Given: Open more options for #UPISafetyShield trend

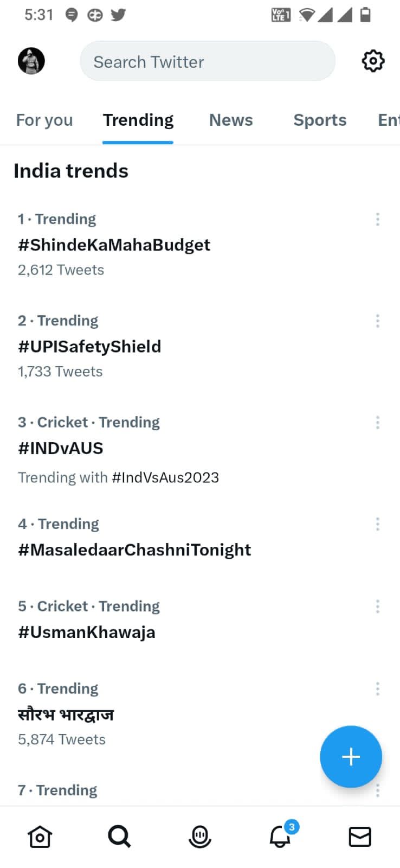Looking at the screenshot, I should point(377,321).
